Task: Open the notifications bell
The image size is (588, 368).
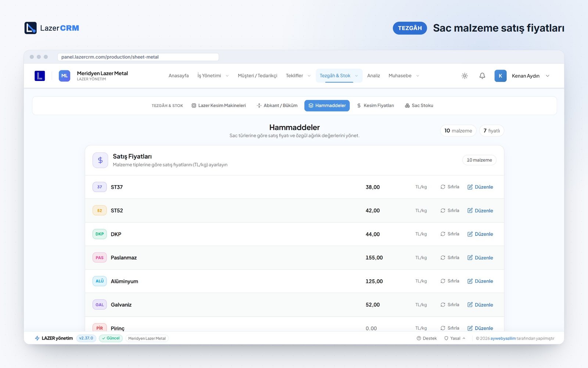Action: point(482,76)
